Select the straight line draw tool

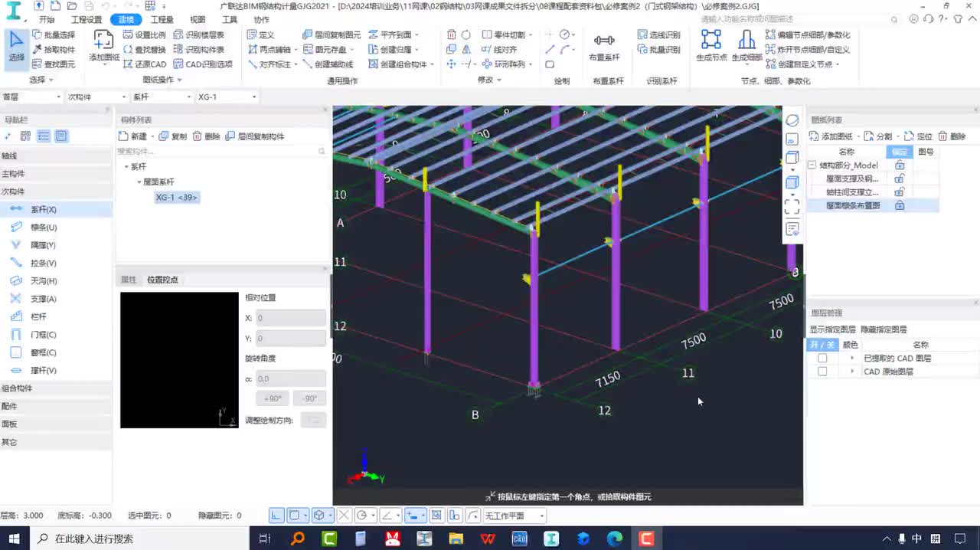click(550, 50)
